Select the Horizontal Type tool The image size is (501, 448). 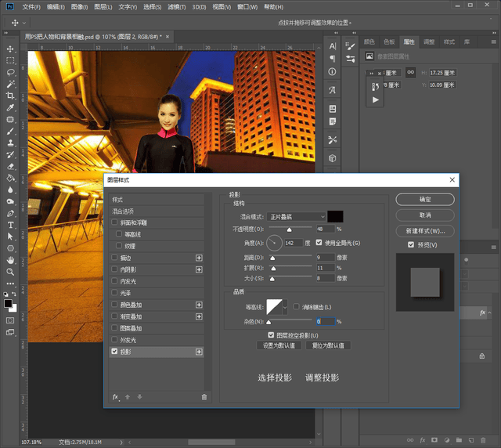click(x=10, y=224)
